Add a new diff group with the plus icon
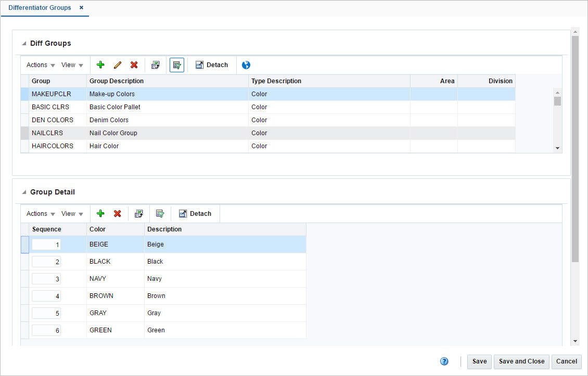This screenshot has width=588, height=376. tap(100, 64)
